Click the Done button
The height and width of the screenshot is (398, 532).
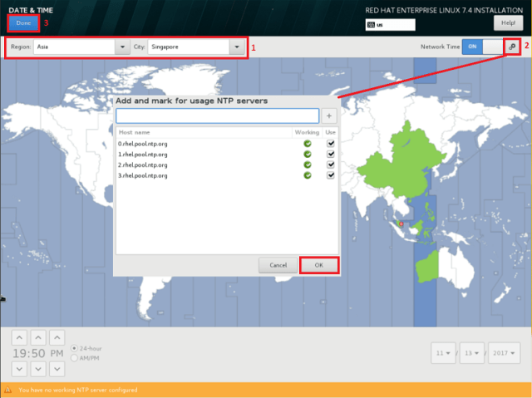(23, 23)
